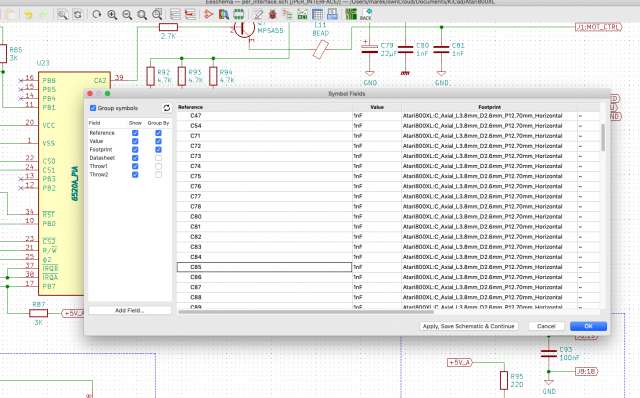Toggle Group By checkbox for Footprint
The width and height of the screenshot is (640, 398).
[x=158, y=150]
